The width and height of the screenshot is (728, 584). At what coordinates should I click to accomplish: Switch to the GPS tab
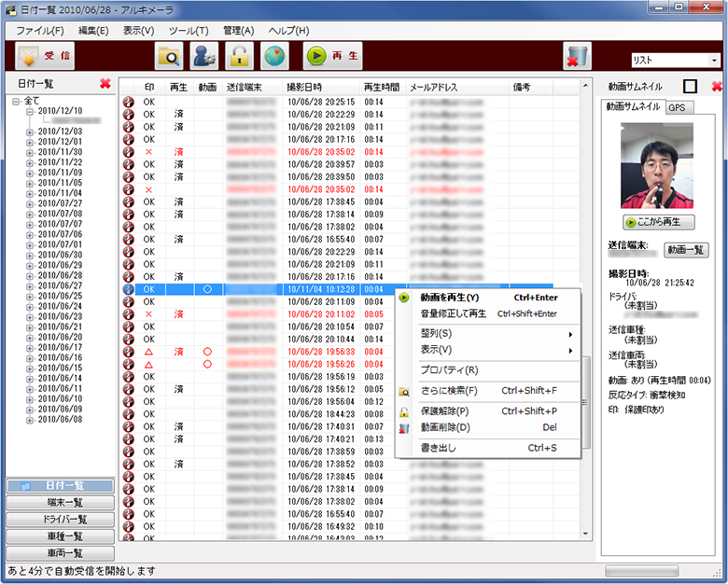(678, 107)
